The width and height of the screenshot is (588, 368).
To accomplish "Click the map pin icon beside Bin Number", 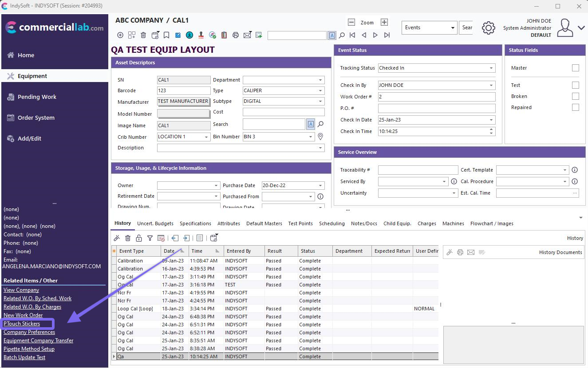I will (320, 137).
